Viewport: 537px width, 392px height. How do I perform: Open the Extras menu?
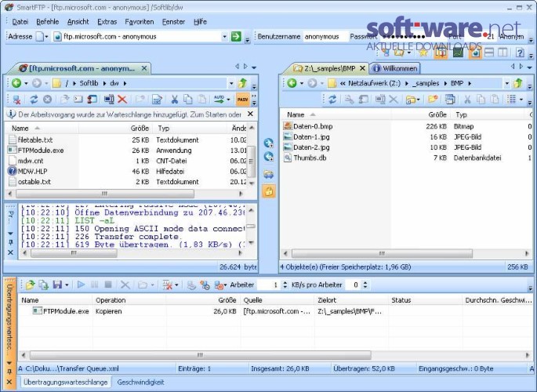pos(107,22)
